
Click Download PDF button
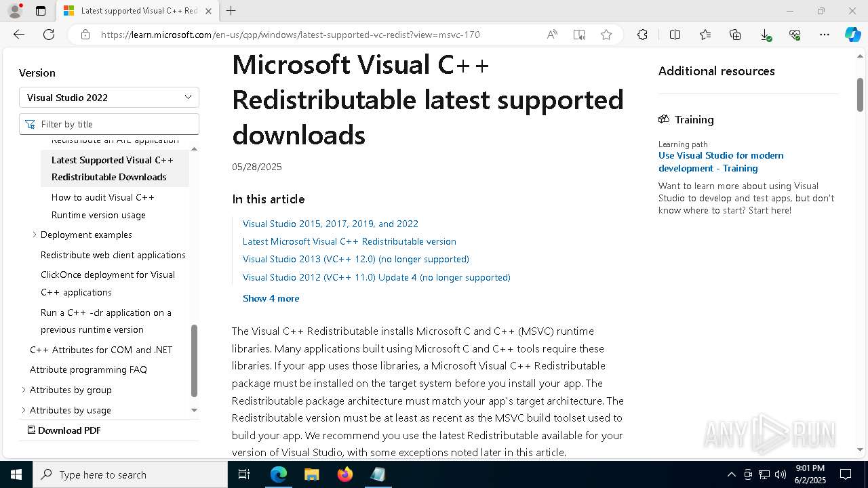point(64,430)
